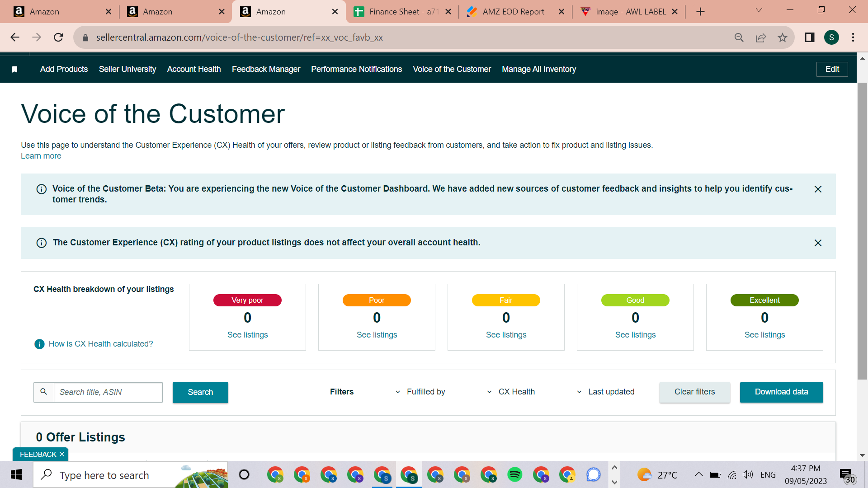The height and width of the screenshot is (488, 868).
Task: Open the browser side panel
Action: click(x=810, y=38)
